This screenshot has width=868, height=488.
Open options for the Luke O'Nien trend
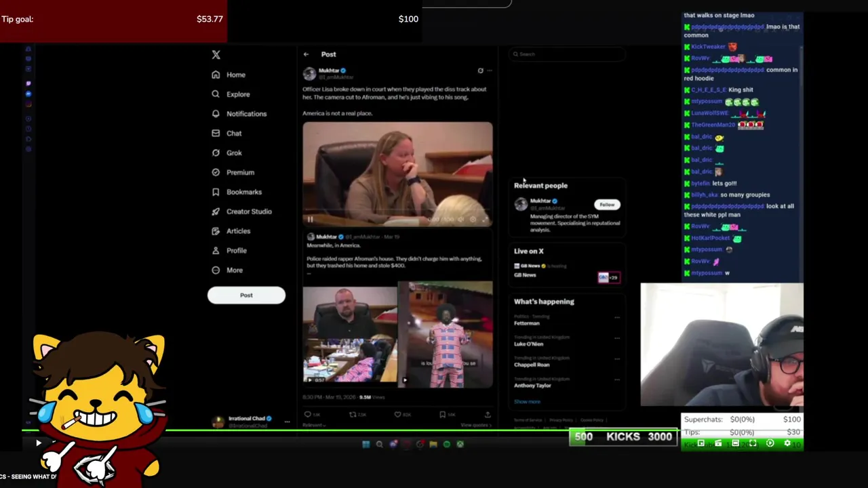click(617, 338)
